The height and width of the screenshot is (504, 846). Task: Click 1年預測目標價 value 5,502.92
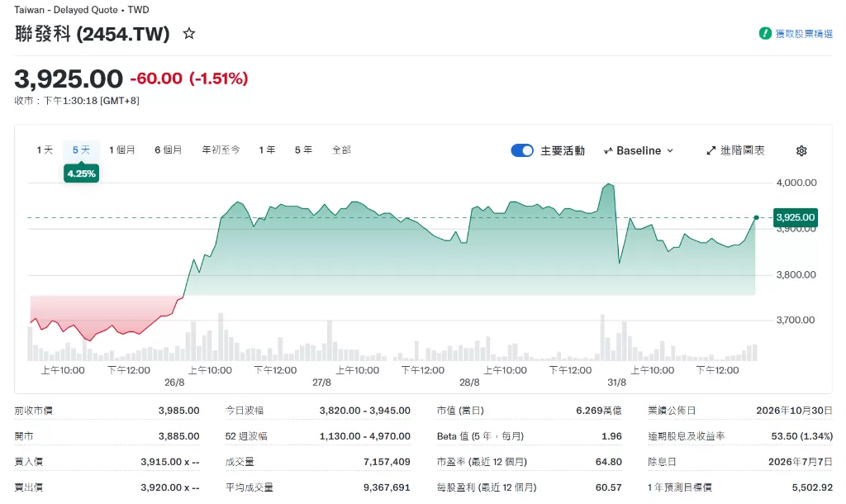click(812, 487)
